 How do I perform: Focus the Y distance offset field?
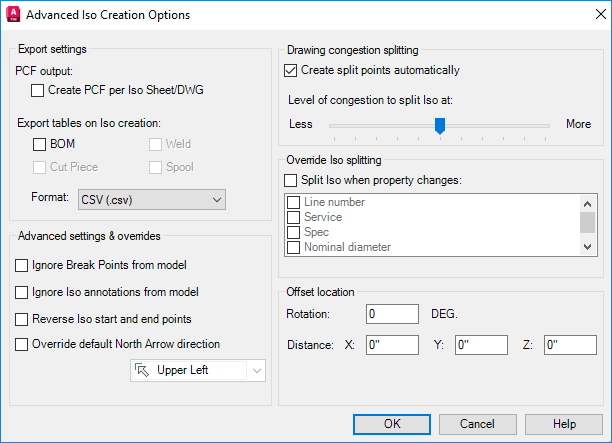(x=482, y=345)
